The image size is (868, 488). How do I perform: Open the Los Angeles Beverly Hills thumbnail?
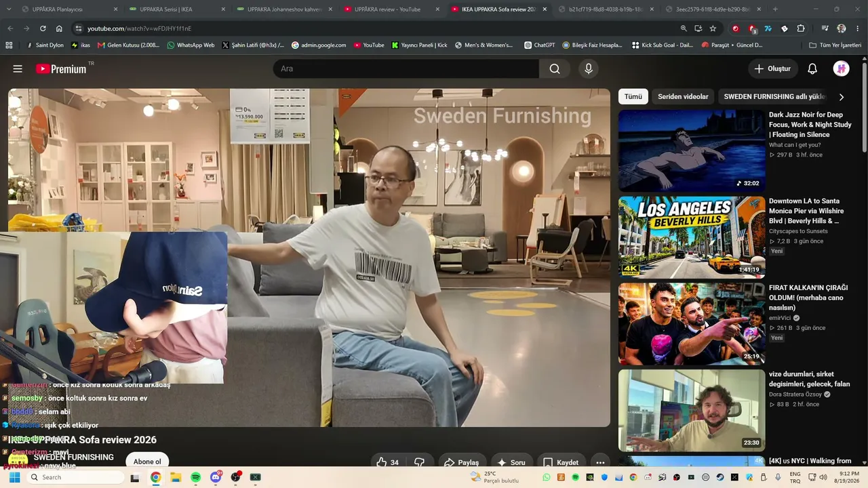pyautogui.click(x=692, y=237)
